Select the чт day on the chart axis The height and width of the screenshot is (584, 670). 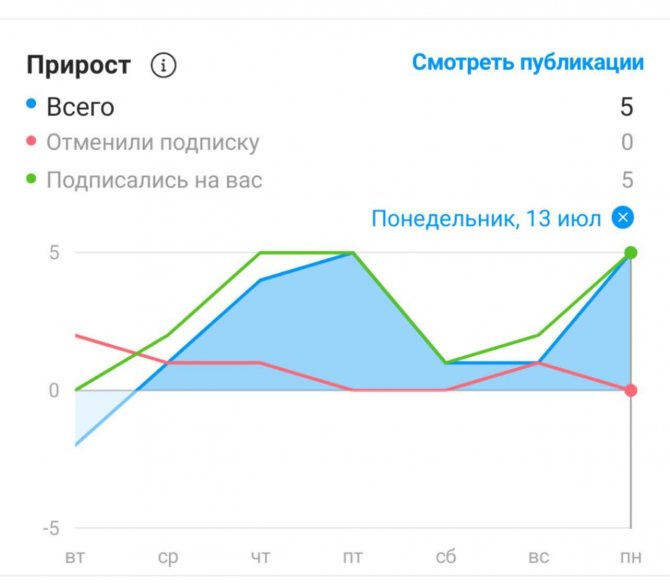pyautogui.click(x=260, y=557)
